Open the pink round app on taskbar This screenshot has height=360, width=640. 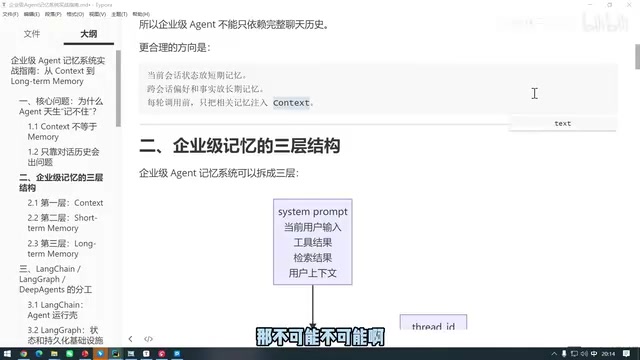(162, 353)
